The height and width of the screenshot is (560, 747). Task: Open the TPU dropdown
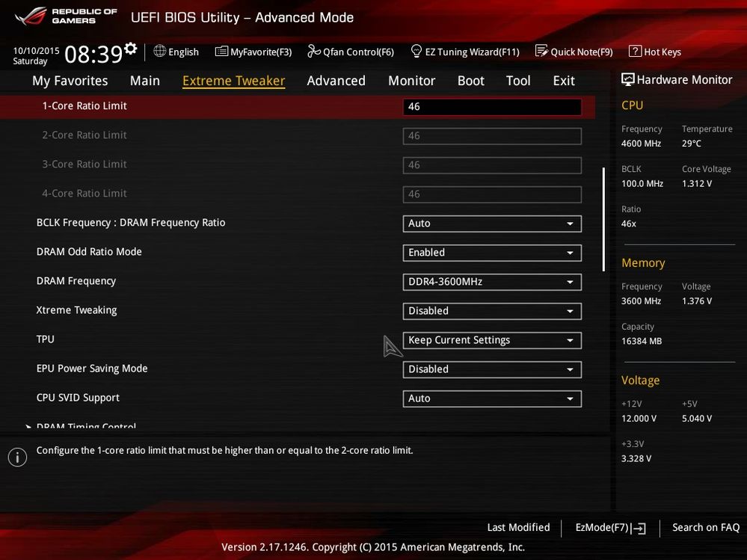[492, 340]
